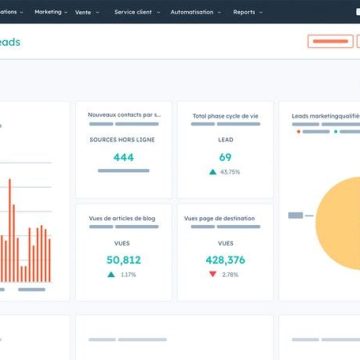Click the 1.17% change figure

tap(128, 275)
